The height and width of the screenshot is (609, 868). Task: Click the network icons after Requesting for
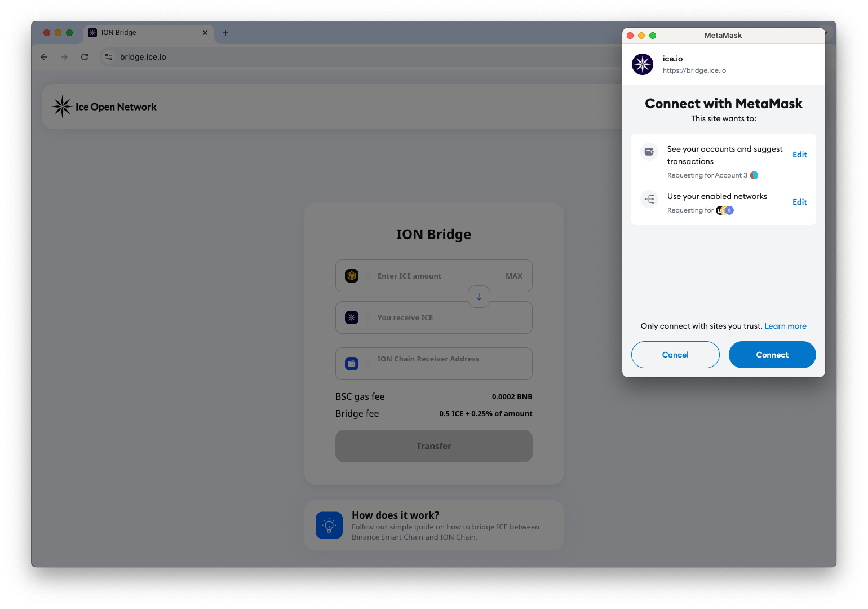pos(724,210)
